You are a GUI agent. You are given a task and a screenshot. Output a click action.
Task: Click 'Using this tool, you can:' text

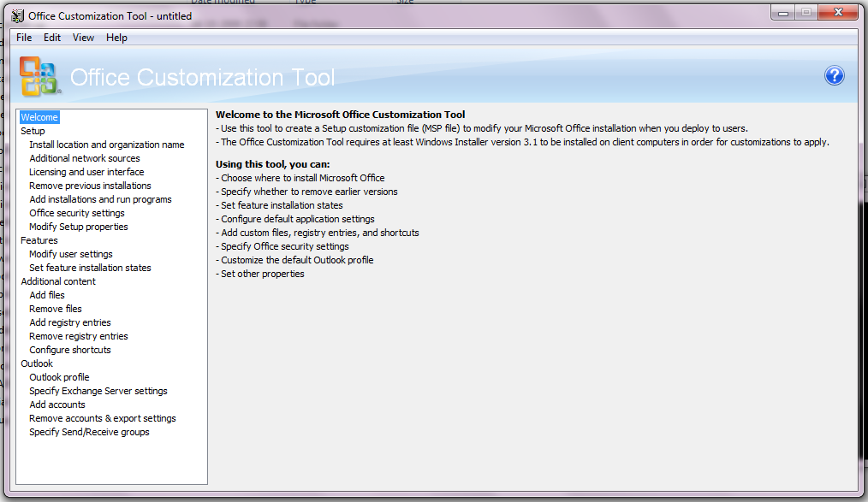coord(273,164)
